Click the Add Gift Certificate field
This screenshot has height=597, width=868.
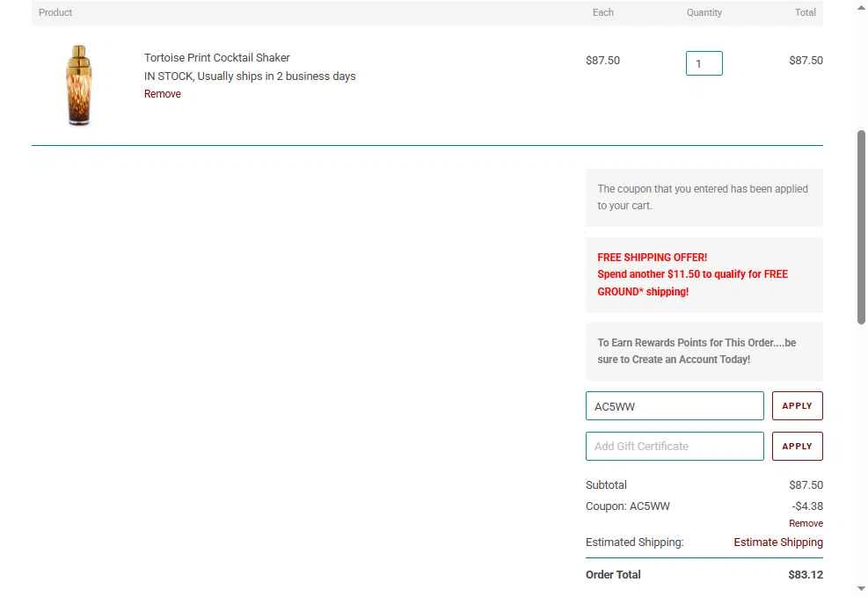point(675,447)
